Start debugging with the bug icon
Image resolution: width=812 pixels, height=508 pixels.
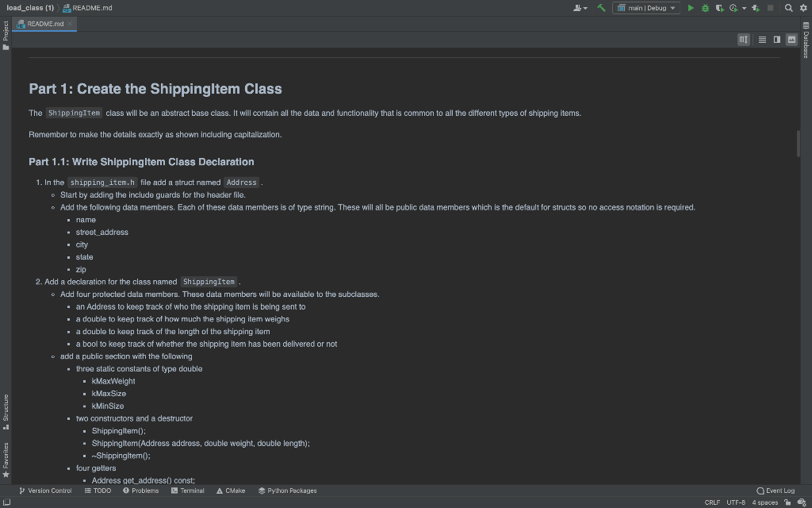coord(705,8)
